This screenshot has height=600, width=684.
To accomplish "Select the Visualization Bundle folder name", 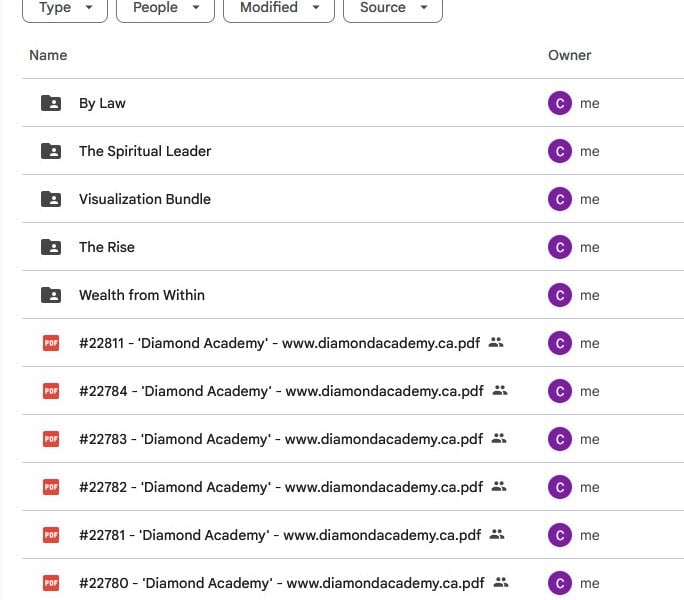I will [145, 199].
